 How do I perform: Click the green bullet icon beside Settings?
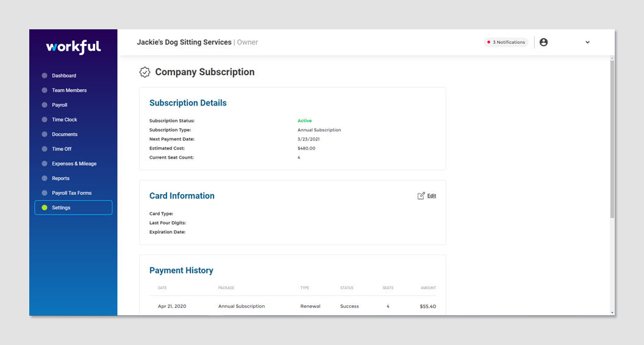pos(45,208)
